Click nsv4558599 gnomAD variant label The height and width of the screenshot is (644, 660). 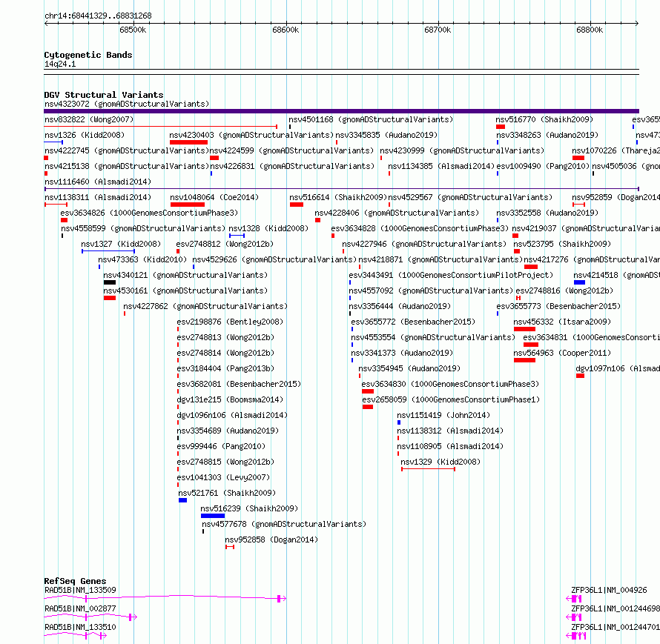click(143, 228)
